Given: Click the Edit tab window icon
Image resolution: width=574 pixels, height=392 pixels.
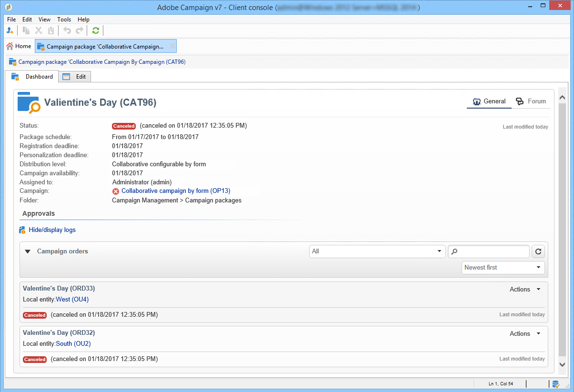Looking at the screenshot, I should (x=66, y=77).
